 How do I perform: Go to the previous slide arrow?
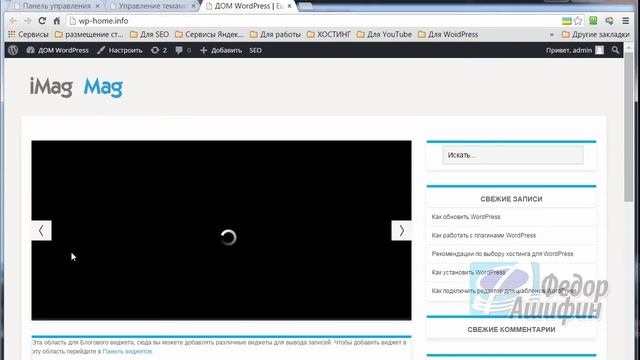pos(41,231)
